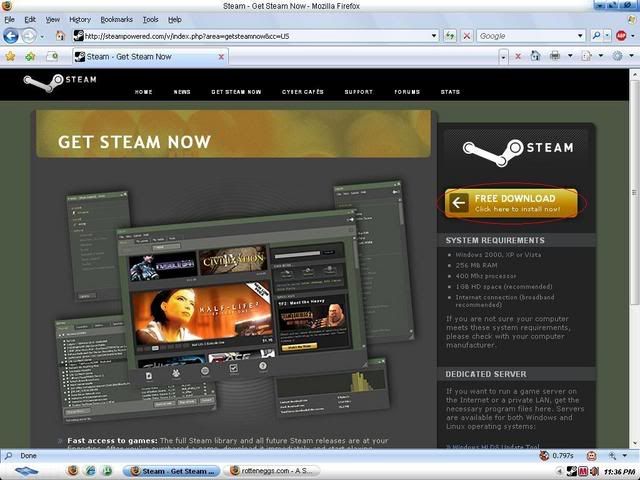
Task: Click the Steam logo in site header
Action: [x=60, y=82]
